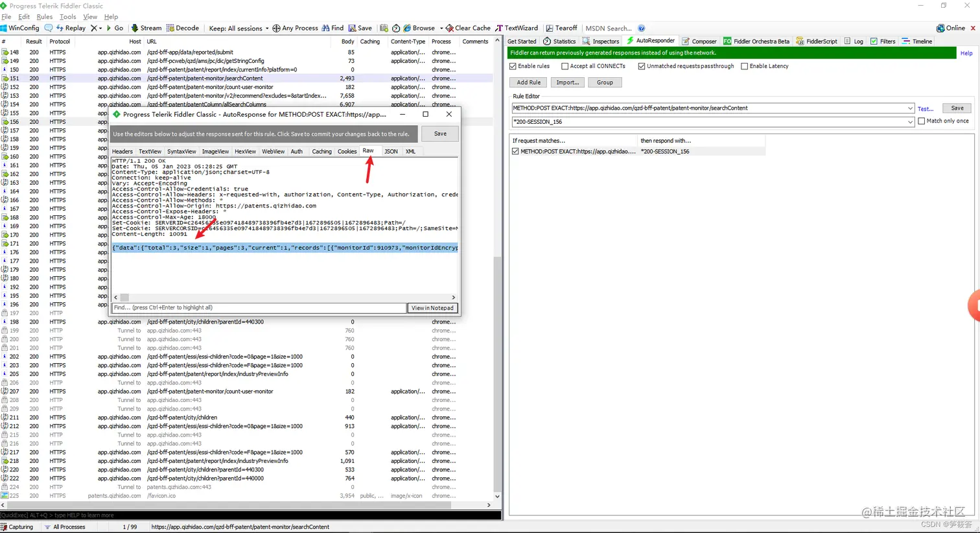980x533 pixels.
Task: Select session 151 searchContent row
Action: point(246,78)
